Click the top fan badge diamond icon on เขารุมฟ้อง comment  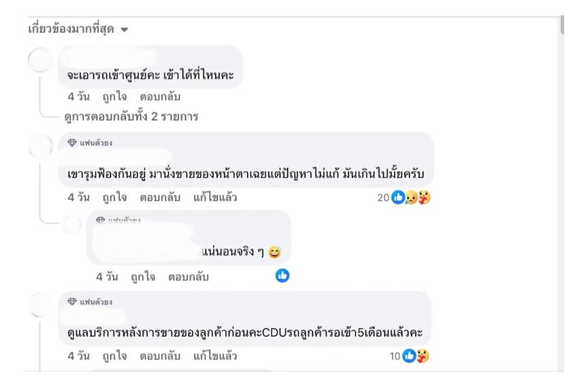click(x=72, y=142)
